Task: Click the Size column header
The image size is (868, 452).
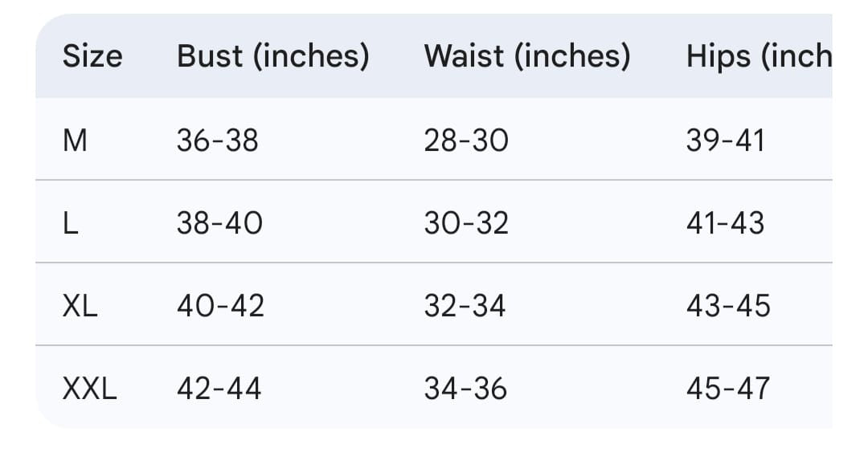Action: 92,56
